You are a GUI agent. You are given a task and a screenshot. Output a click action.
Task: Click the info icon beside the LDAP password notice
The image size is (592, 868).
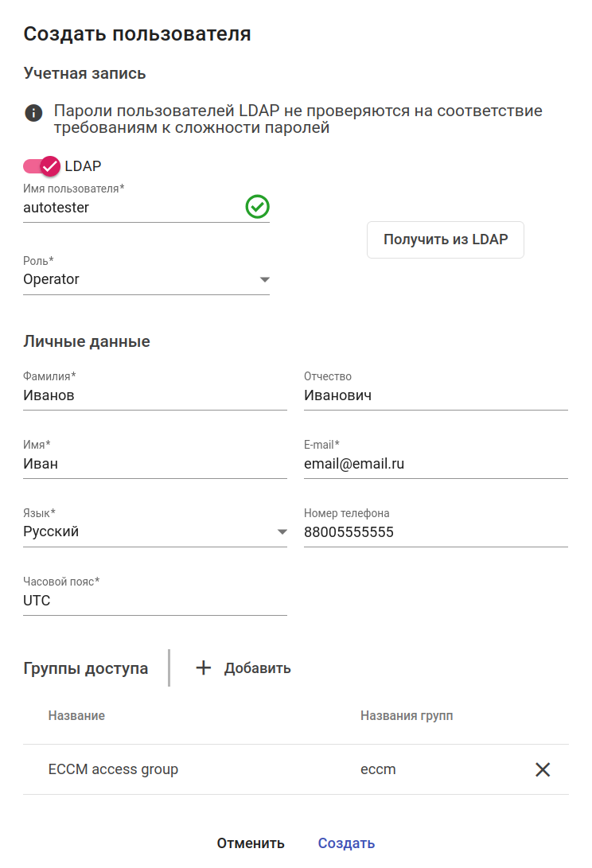pyautogui.click(x=33, y=112)
